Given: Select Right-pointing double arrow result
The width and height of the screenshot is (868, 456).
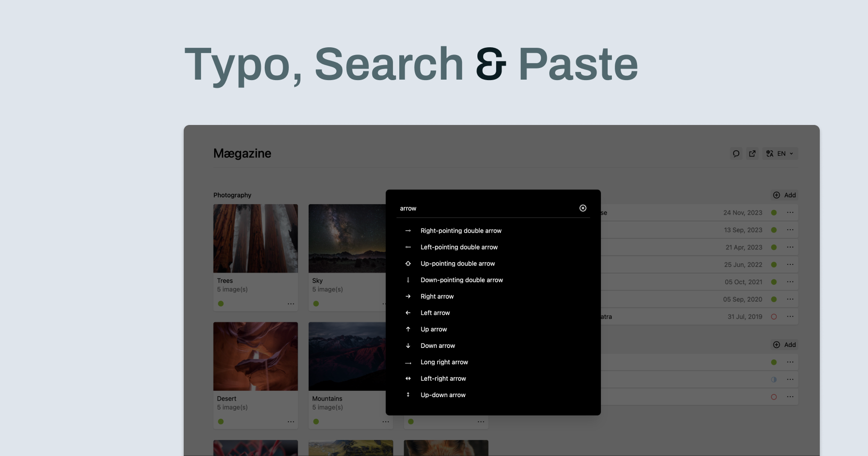Looking at the screenshot, I should (x=461, y=231).
